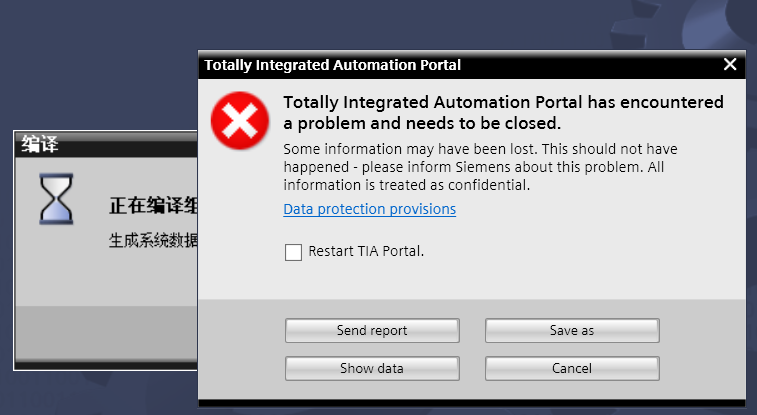Click empty space between Send report and Save as
The image size is (757, 415).
472,331
